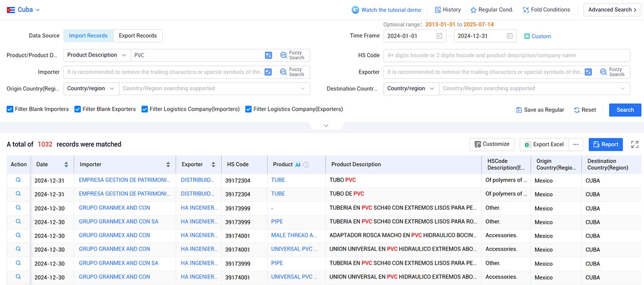Open details for TUBO DE PVC row
644x285 pixels.
coord(18,194)
